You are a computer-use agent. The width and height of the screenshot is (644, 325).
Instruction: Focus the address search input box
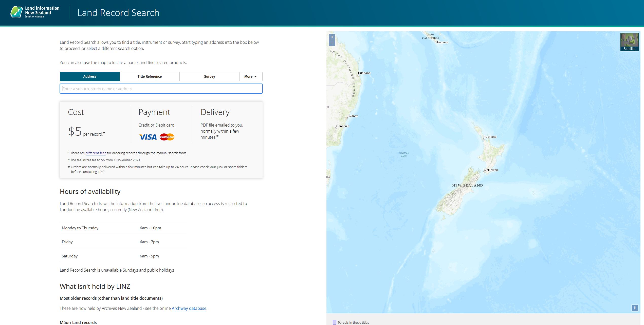click(x=161, y=89)
